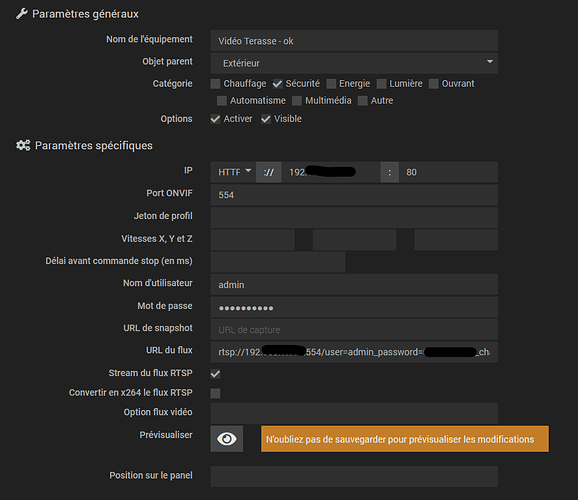Expand the HTTP protocol selector
Viewport: 578px width, 500px height.
(x=233, y=172)
